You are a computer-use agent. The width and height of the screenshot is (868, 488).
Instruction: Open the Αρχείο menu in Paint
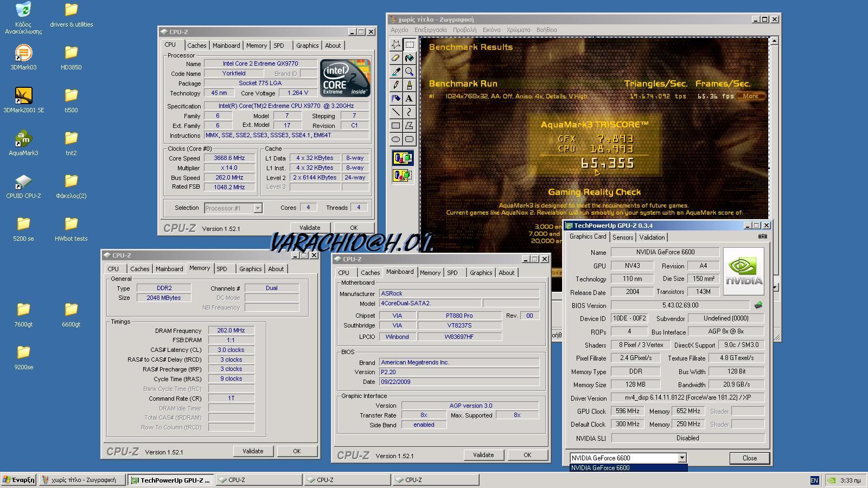(x=399, y=30)
